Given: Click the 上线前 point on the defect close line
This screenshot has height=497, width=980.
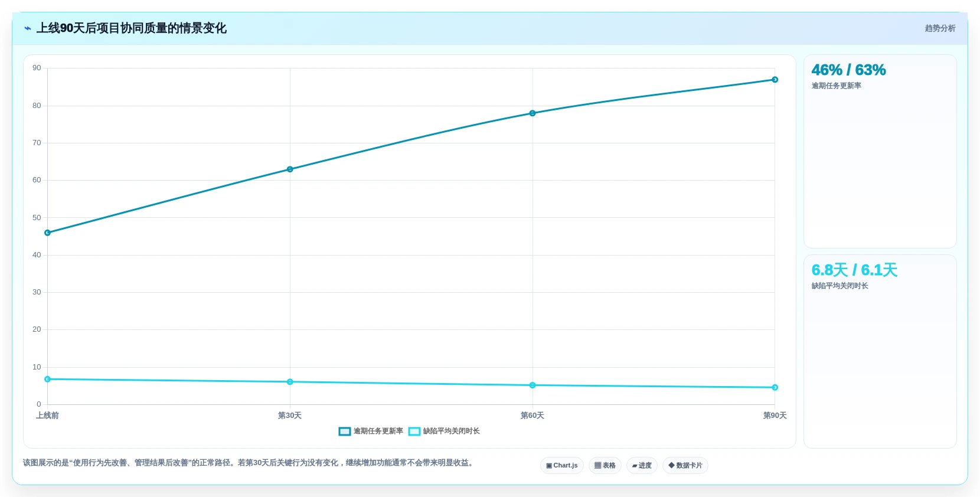Looking at the screenshot, I should pyautogui.click(x=48, y=379).
